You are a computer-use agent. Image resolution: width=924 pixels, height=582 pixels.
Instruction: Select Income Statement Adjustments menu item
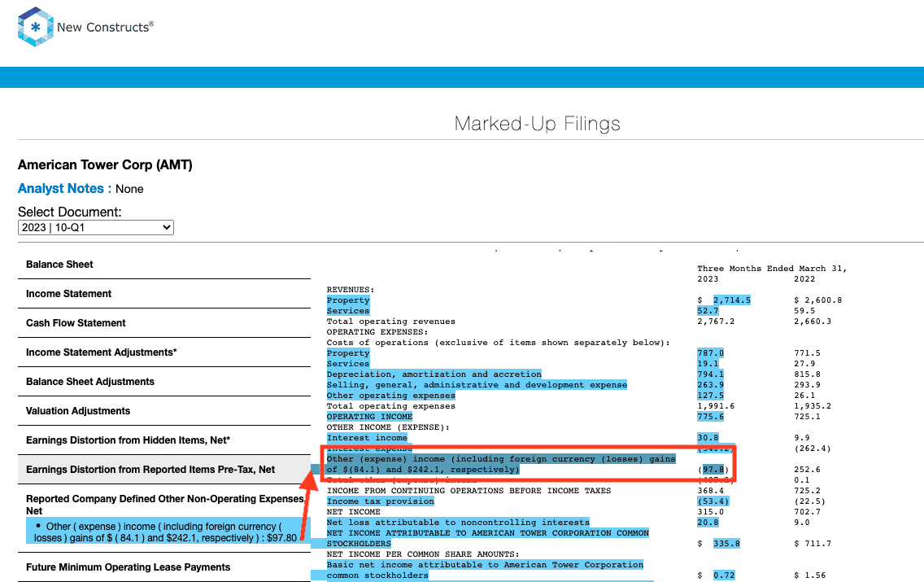coord(102,352)
